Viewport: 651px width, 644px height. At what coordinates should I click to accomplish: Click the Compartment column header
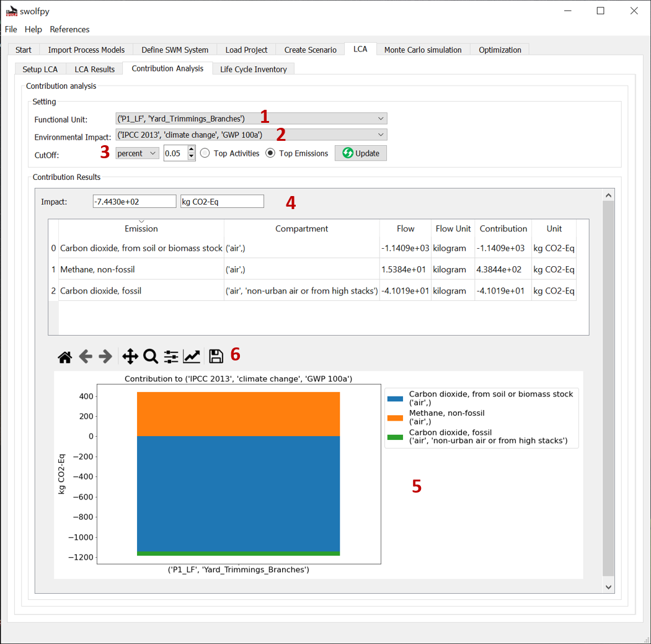pos(301,228)
